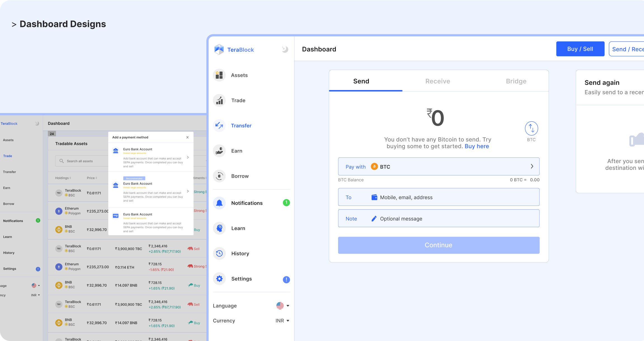The height and width of the screenshot is (341, 644).
Task: Select the History clock icon
Action: [219, 253]
